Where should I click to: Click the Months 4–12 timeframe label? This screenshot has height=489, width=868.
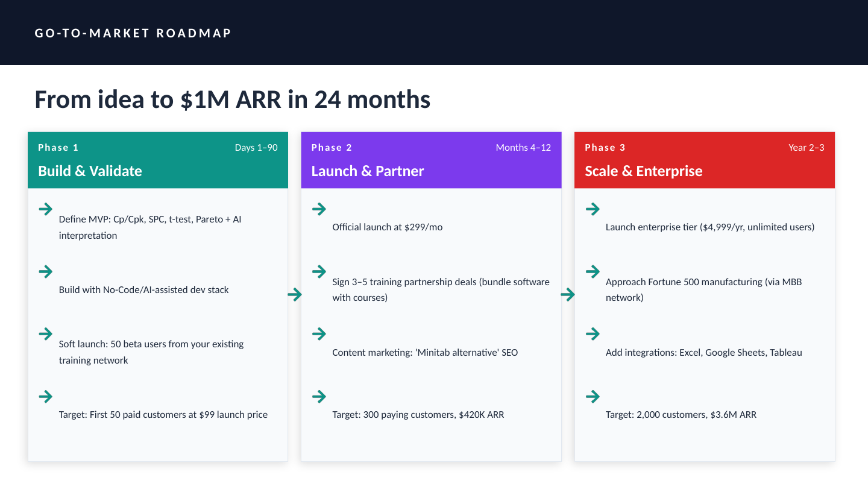(523, 148)
